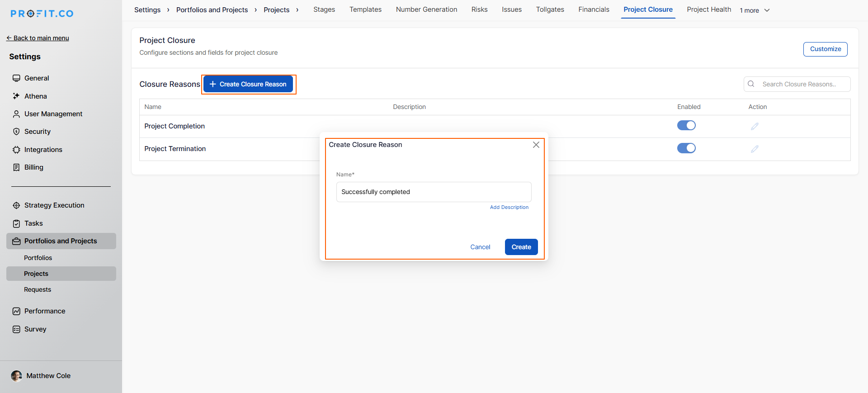Click the Add Description link
The height and width of the screenshot is (393, 868).
(x=509, y=207)
